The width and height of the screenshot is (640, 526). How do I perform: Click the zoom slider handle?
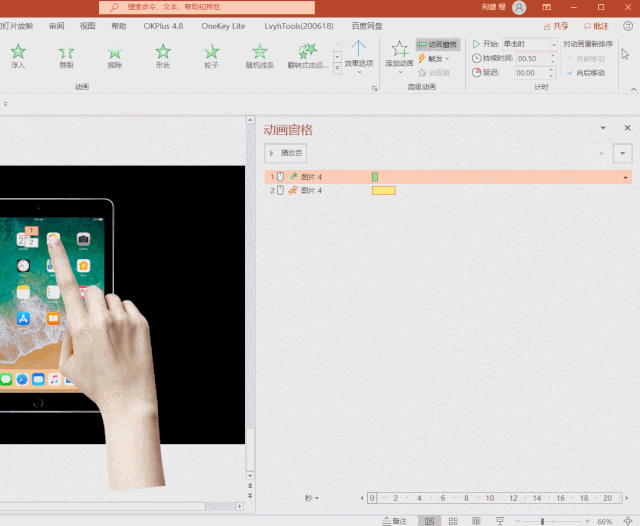[542, 522]
